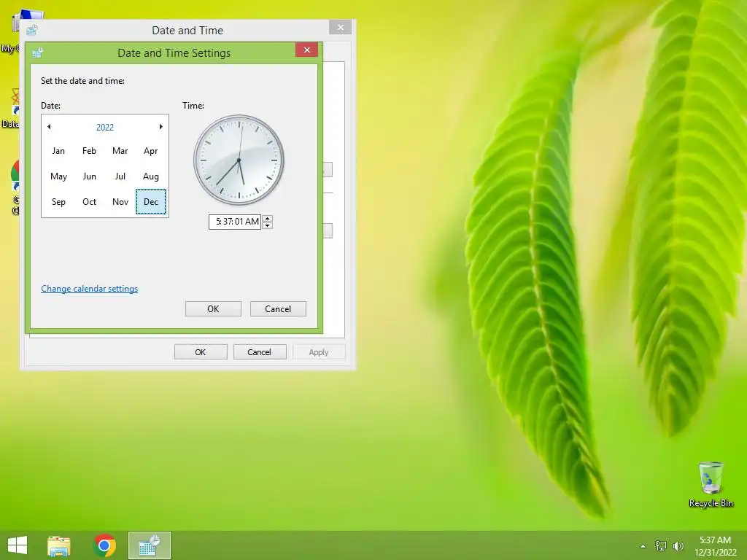Decrease time with the down spinner arrow
The height and width of the screenshot is (560, 747).
268,226
